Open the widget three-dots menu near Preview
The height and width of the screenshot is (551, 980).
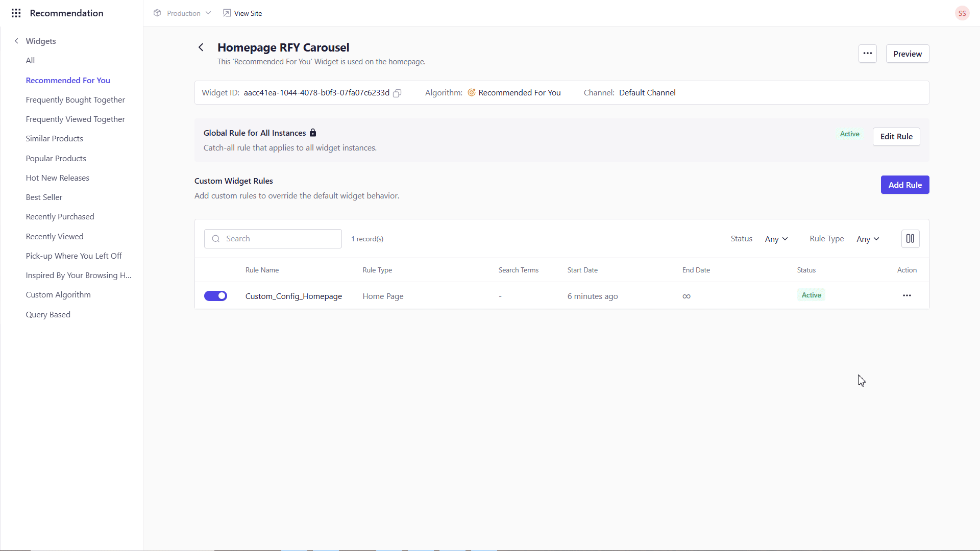coord(867,54)
